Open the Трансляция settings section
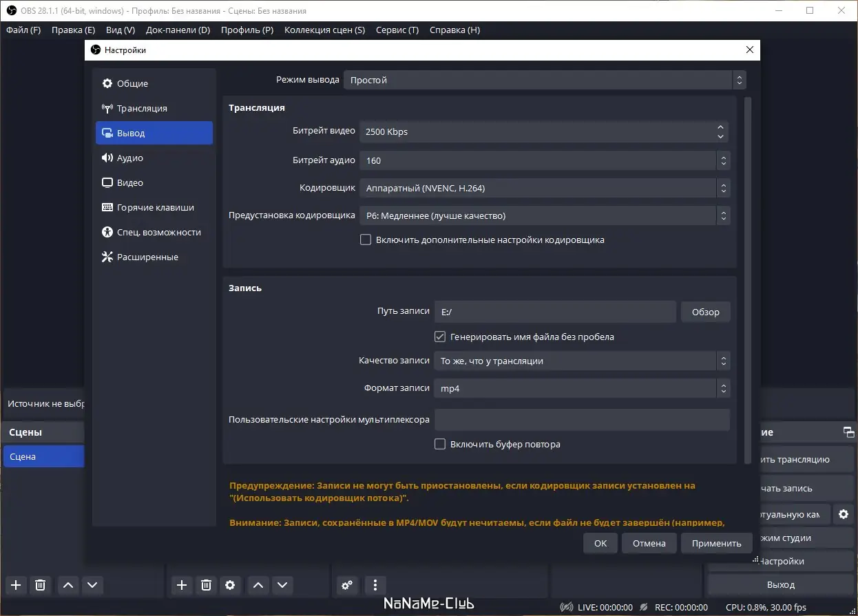 [154, 108]
